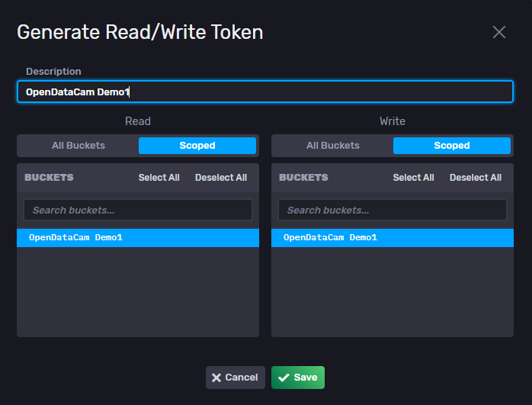Focus the Write Search buckets field
Image resolution: width=532 pixels, height=405 pixels.
(x=393, y=211)
